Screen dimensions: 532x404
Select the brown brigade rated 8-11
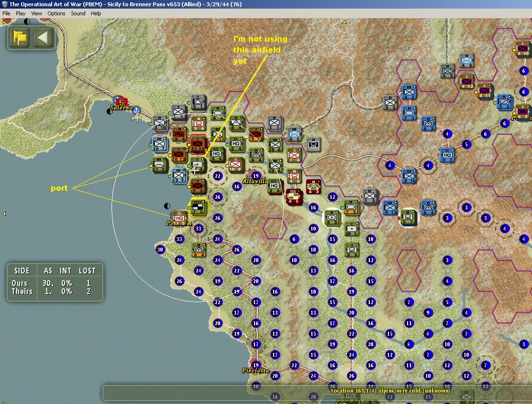point(485,91)
